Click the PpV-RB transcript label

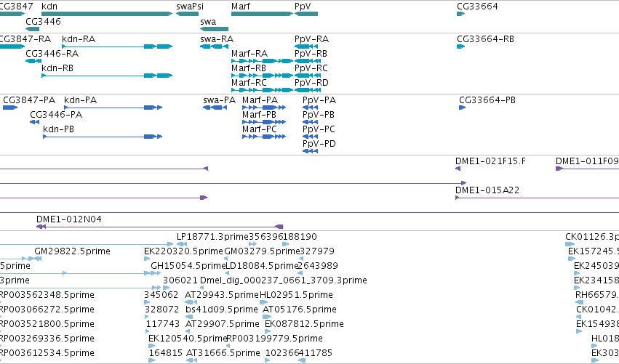point(311,54)
